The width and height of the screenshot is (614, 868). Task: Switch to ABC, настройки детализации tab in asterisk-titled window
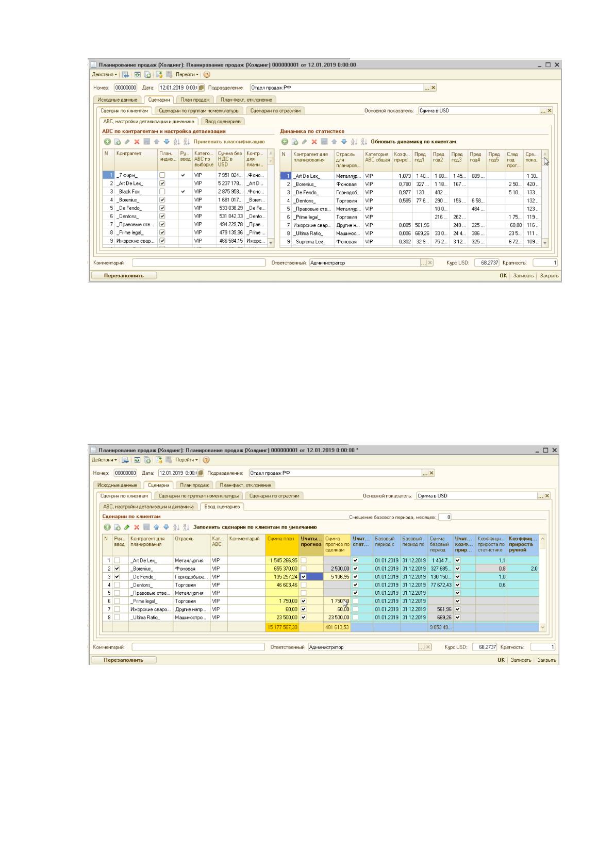[148, 507]
